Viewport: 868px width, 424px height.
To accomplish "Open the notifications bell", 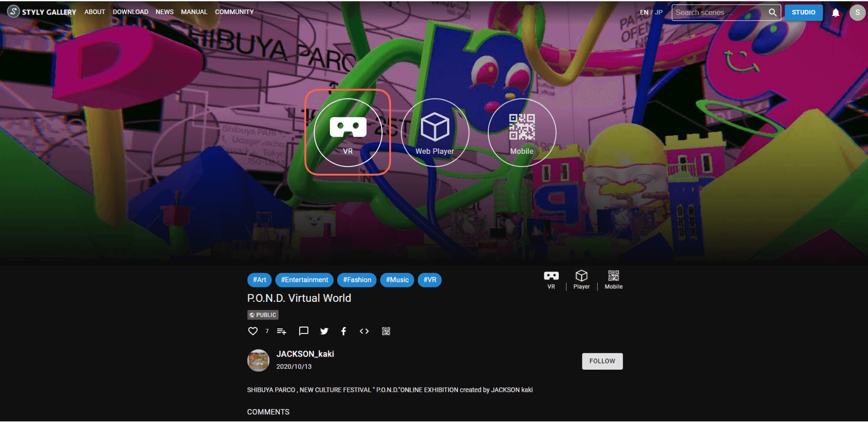I will pyautogui.click(x=836, y=12).
